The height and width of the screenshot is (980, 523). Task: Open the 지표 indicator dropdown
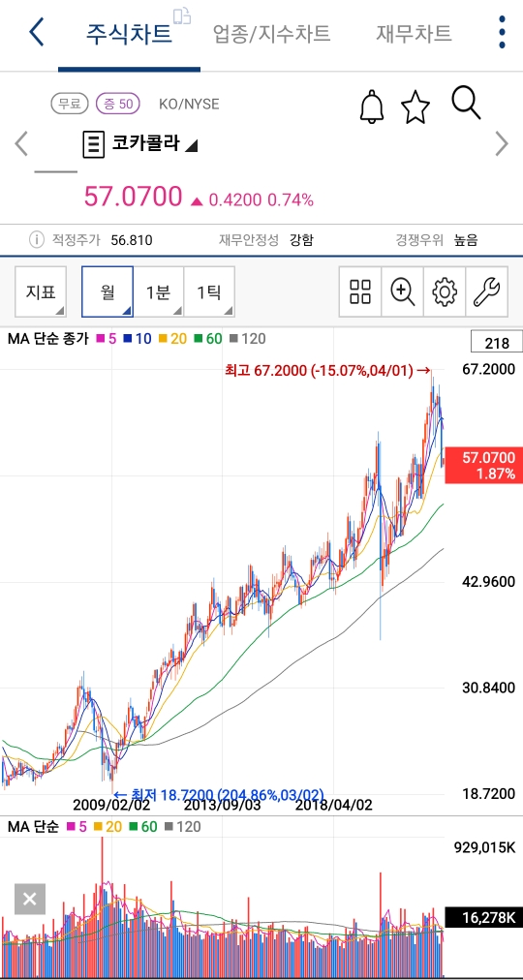pos(41,291)
